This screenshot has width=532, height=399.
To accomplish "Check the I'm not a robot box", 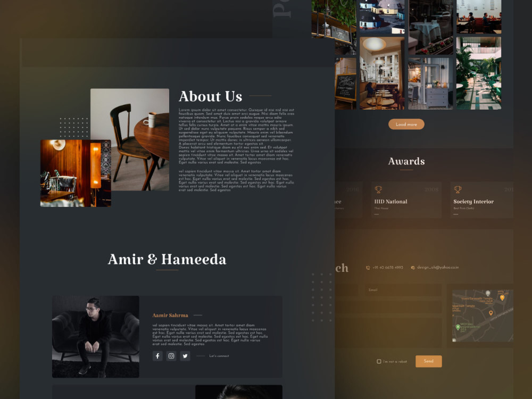I will coord(379,361).
